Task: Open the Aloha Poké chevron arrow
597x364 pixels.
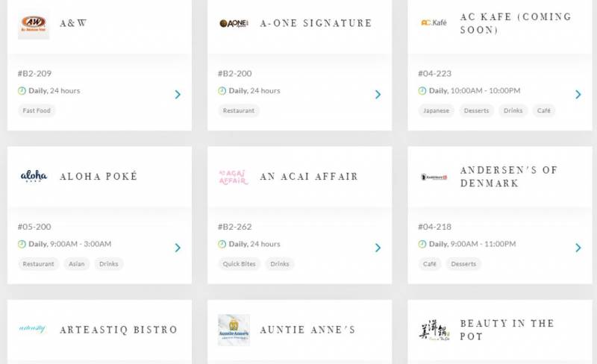Action: pyautogui.click(x=178, y=248)
